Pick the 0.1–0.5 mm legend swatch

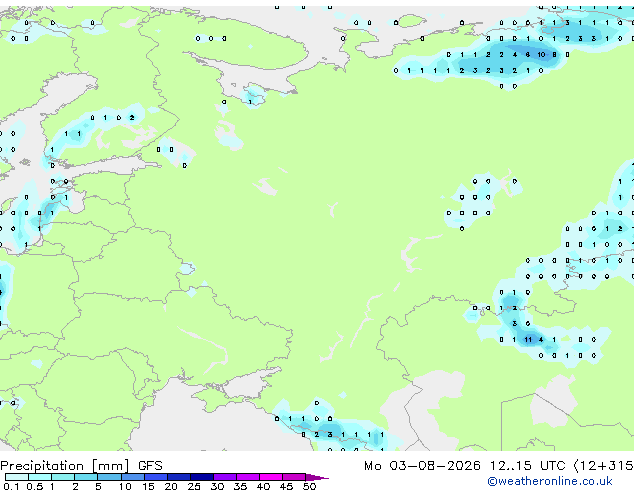pos(17,477)
